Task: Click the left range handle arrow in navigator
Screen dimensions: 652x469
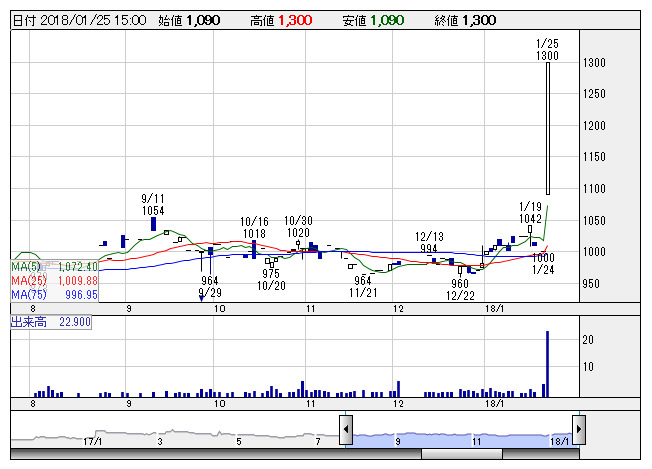Action: 346,431
